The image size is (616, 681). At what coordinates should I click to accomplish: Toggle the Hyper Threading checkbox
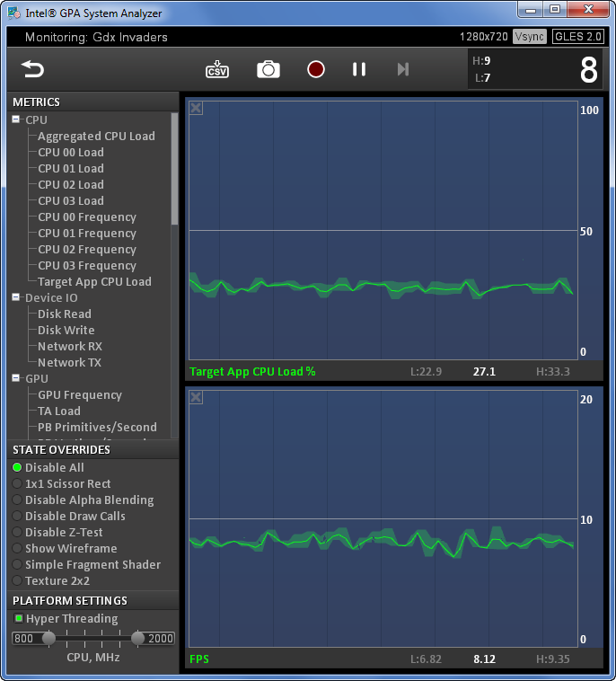(x=19, y=618)
